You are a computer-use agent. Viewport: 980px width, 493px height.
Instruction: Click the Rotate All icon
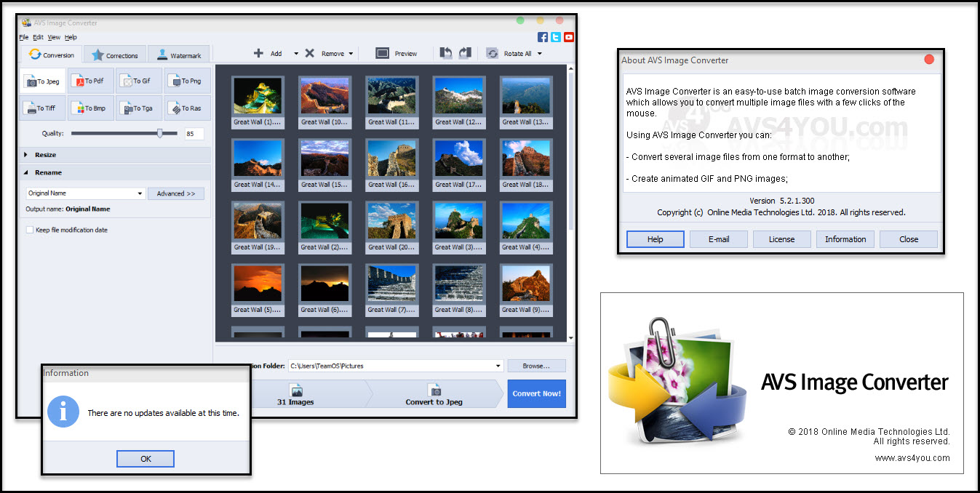click(x=493, y=53)
